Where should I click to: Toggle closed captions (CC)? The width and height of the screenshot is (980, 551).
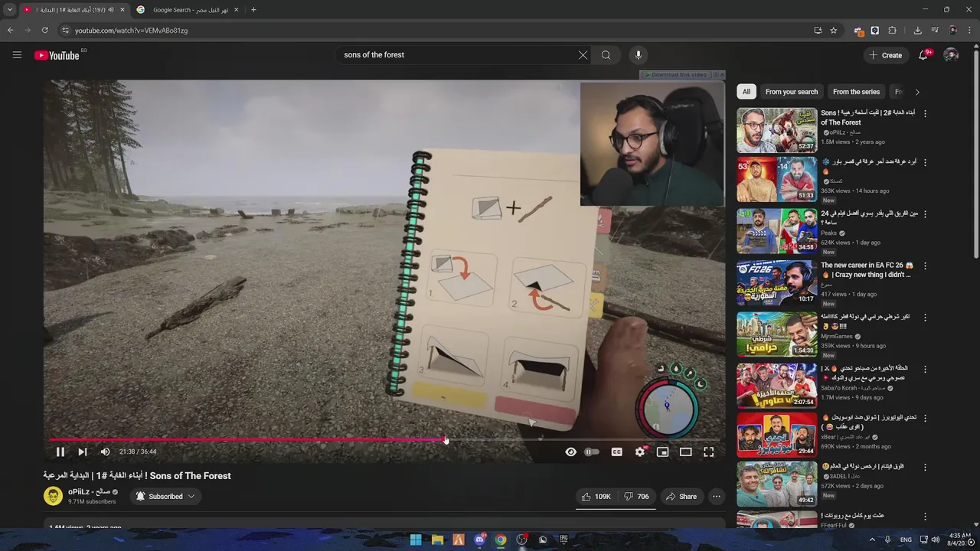(616, 452)
